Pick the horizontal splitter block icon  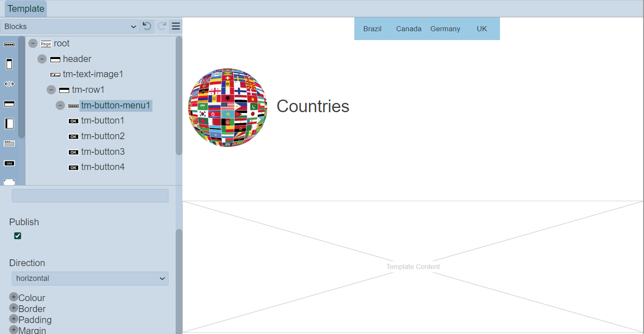click(x=9, y=84)
